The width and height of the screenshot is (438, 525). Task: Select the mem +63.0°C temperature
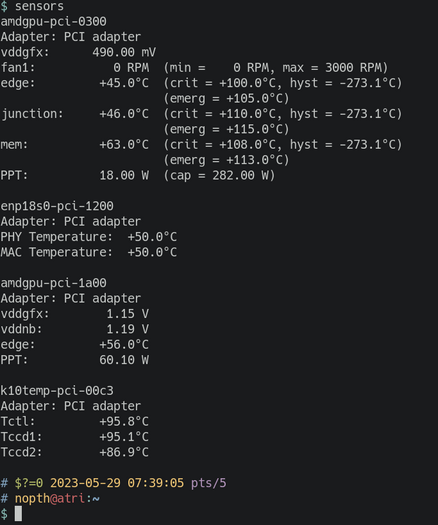click(x=124, y=145)
